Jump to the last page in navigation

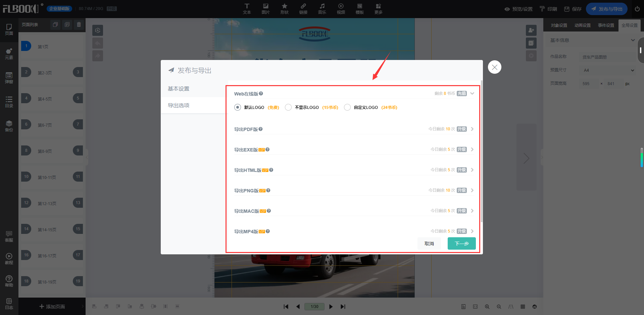tap(343, 307)
